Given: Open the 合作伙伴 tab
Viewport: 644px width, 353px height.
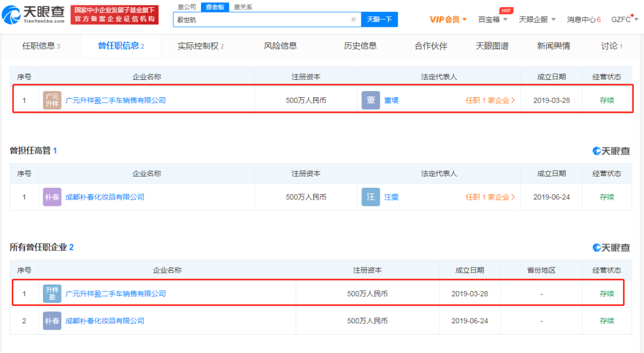Looking at the screenshot, I should tap(431, 45).
